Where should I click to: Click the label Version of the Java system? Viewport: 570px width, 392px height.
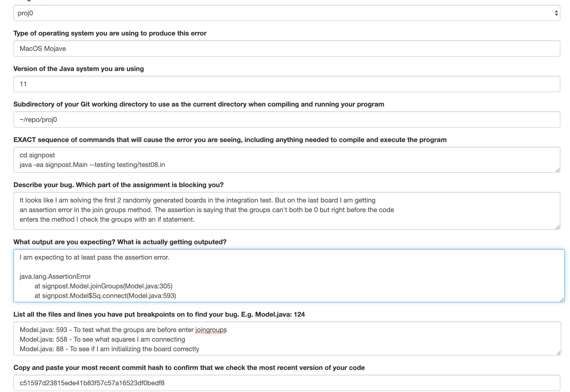[x=79, y=69]
